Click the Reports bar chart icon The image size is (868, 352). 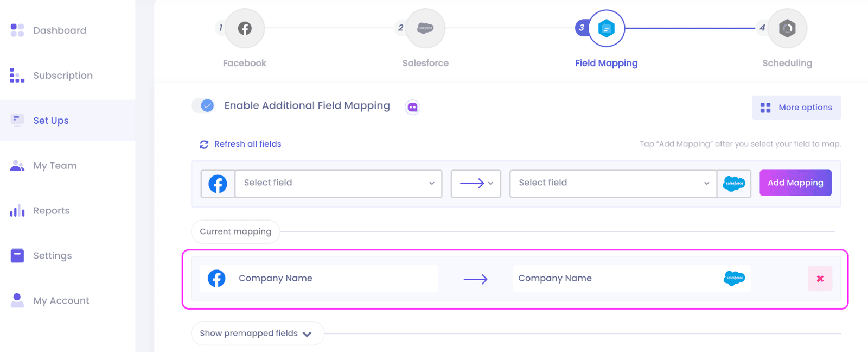click(x=17, y=211)
